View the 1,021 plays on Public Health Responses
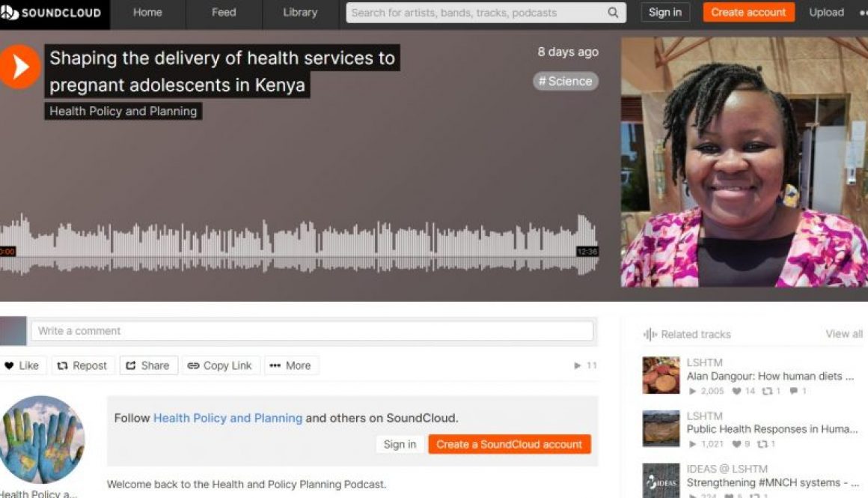The width and height of the screenshot is (868, 498). 706,444
